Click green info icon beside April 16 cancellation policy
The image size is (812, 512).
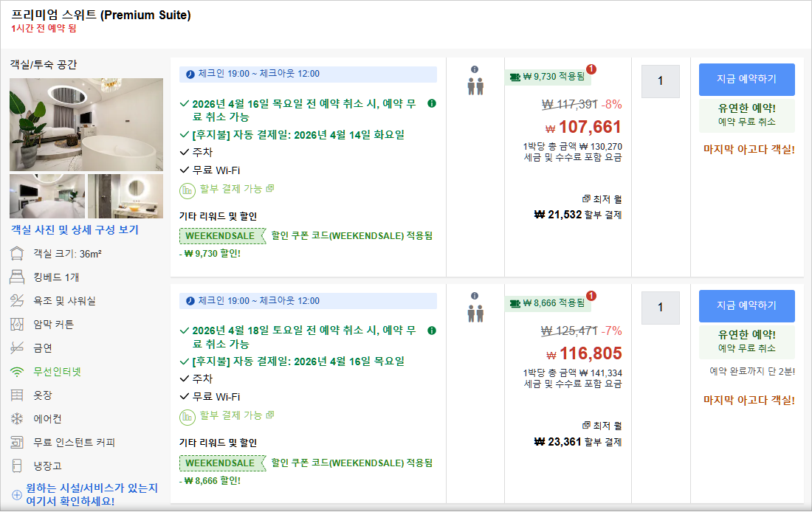point(432,103)
